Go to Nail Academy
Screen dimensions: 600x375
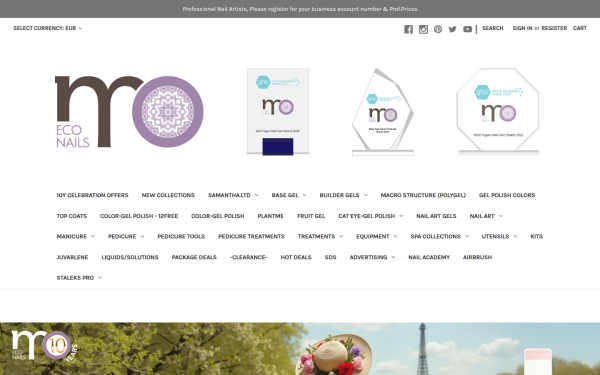[x=429, y=257]
